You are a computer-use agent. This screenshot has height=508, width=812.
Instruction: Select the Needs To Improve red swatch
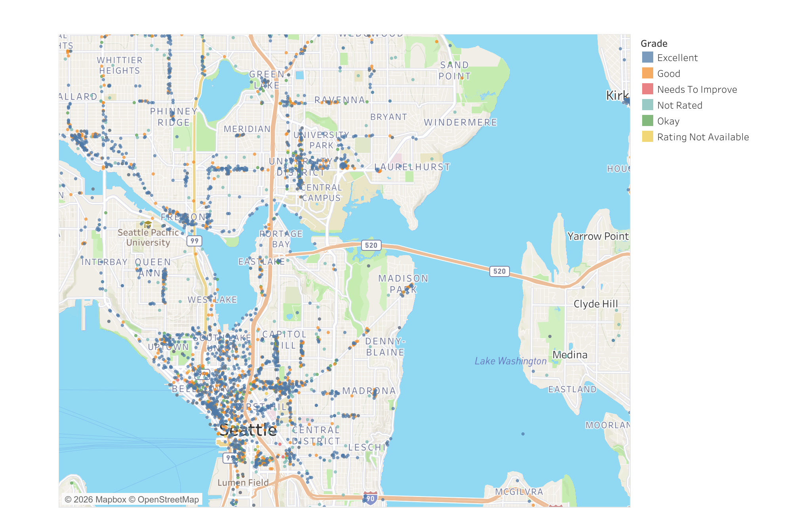[x=647, y=89]
